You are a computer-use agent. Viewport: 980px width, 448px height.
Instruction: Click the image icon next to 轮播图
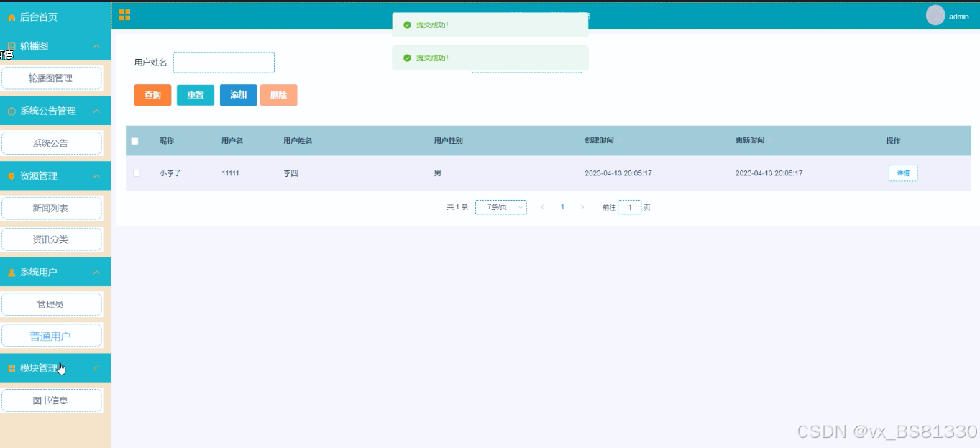coord(12,46)
